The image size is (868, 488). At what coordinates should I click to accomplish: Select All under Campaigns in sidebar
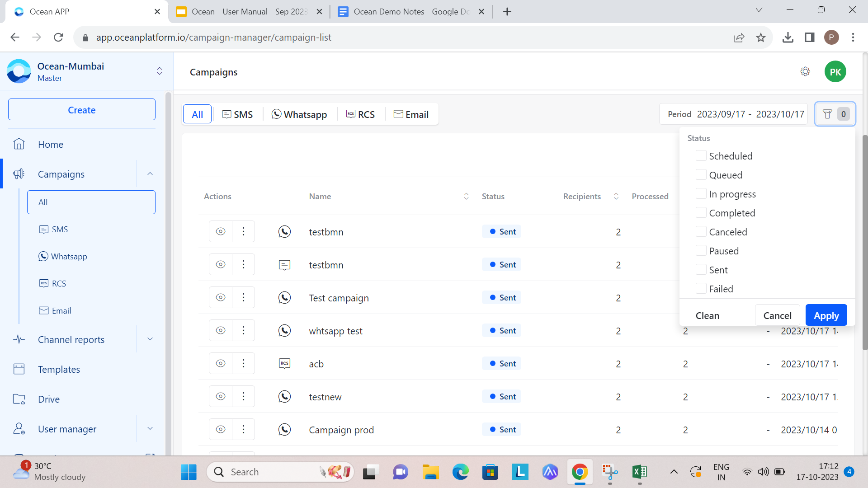pos(91,202)
